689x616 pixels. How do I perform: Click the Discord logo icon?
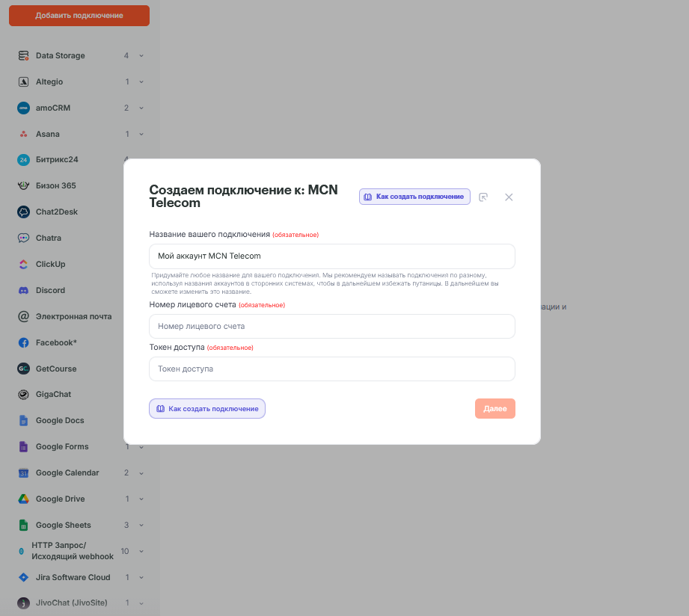[x=23, y=290]
